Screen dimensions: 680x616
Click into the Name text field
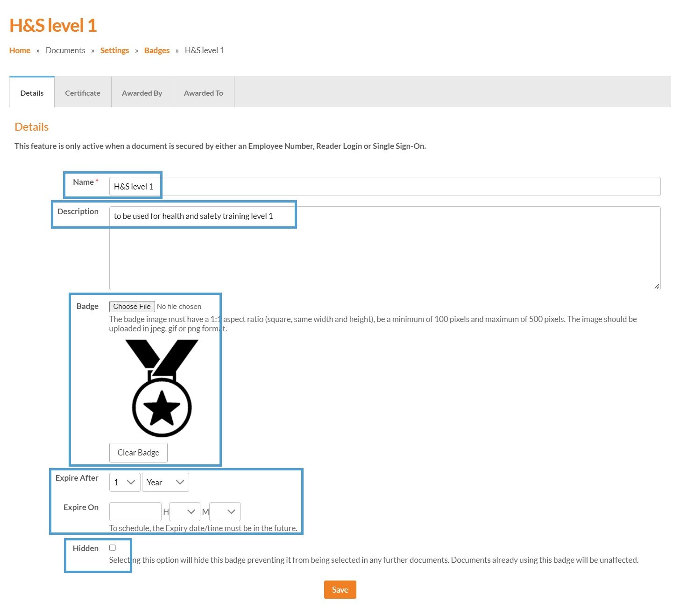tap(384, 187)
